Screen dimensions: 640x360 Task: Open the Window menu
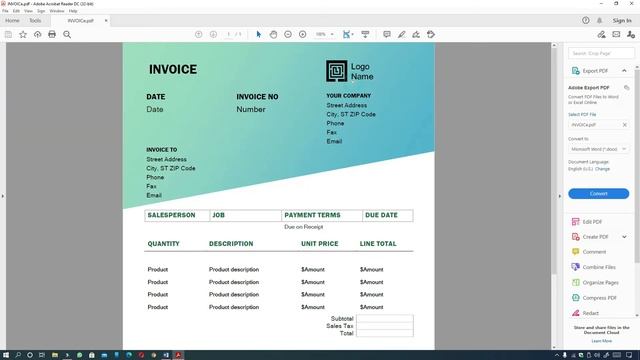(x=57, y=11)
